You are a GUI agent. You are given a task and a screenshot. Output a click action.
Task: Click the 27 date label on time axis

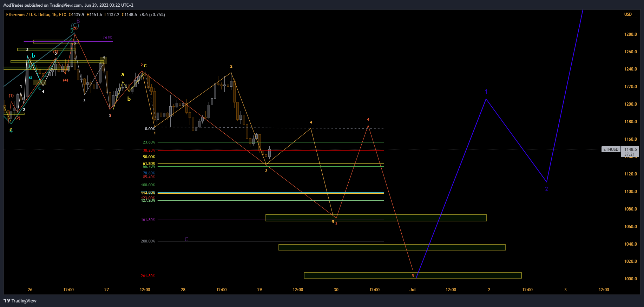(x=107, y=290)
